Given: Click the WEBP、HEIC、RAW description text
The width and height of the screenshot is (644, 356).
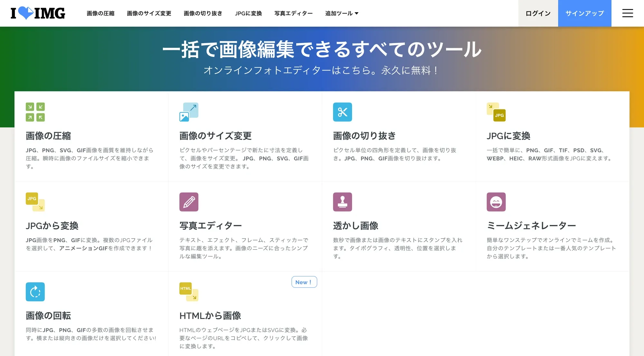Looking at the screenshot, I should [549, 154].
